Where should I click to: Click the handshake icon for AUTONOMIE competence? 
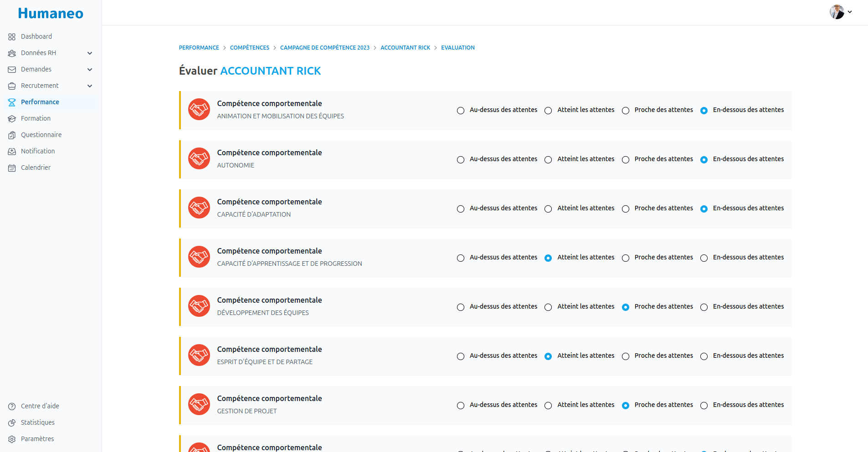click(199, 158)
